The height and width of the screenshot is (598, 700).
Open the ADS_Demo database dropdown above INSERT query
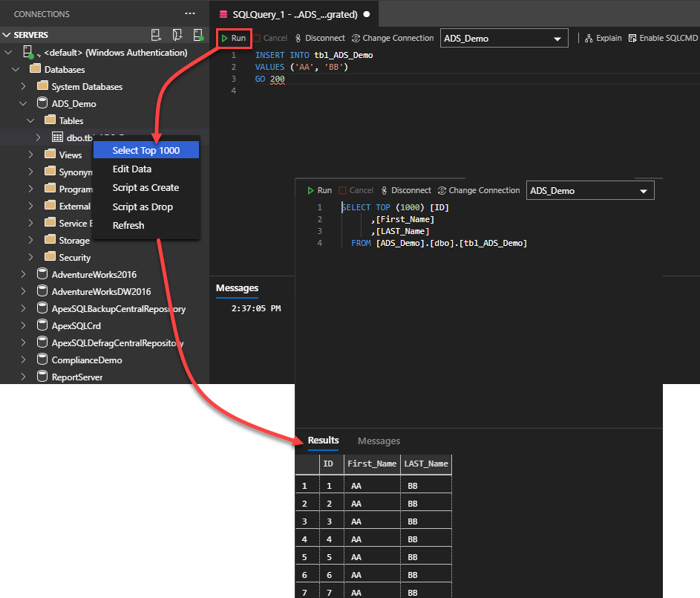504,39
